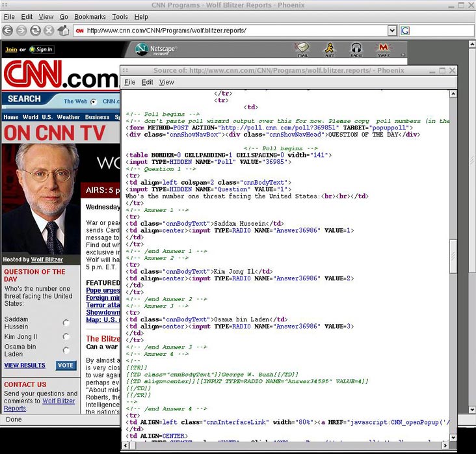Click the AIM messenger icon
The height and width of the screenshot is (454, 476).
[330, 50]
